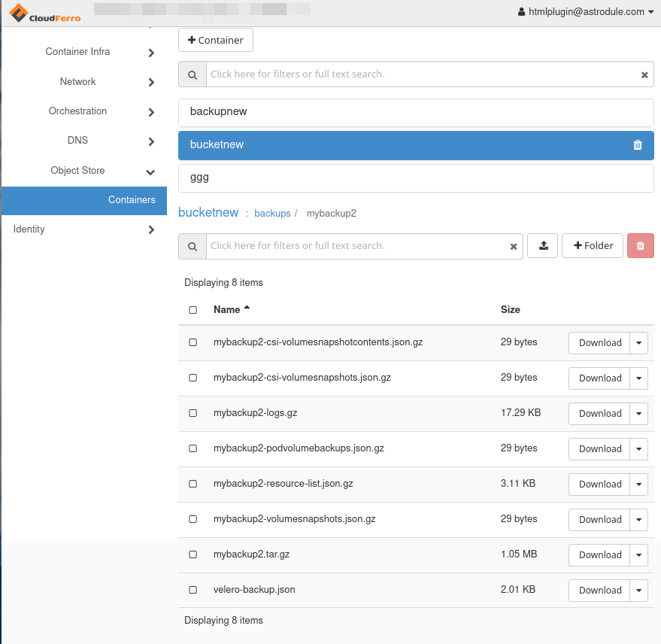Check the mybackup2-logs.gz checkbox
This screenshot has width=661, height=644.
(193, 413)
